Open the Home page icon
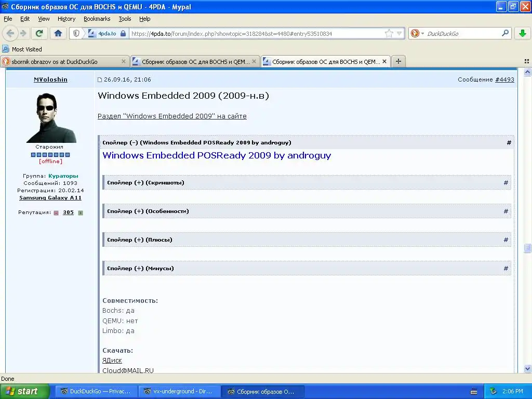The image size is (532, 399). [58, 33]
